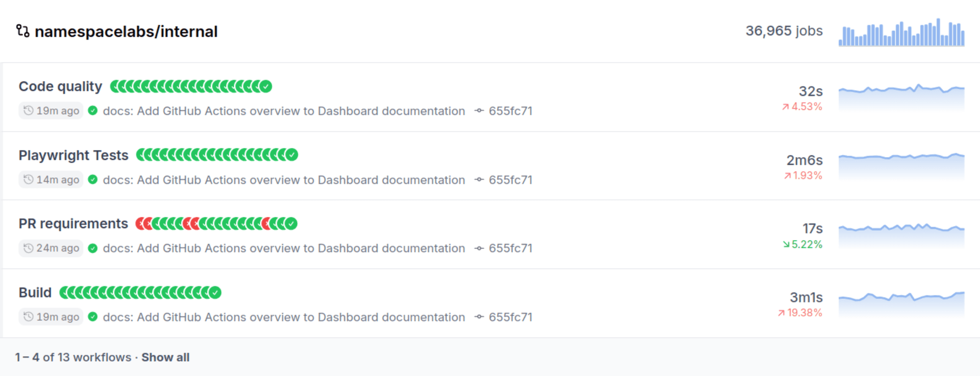Select the latest green status circle on Code quality
This screenshot has width=980, height=376.
coord(266,86)
